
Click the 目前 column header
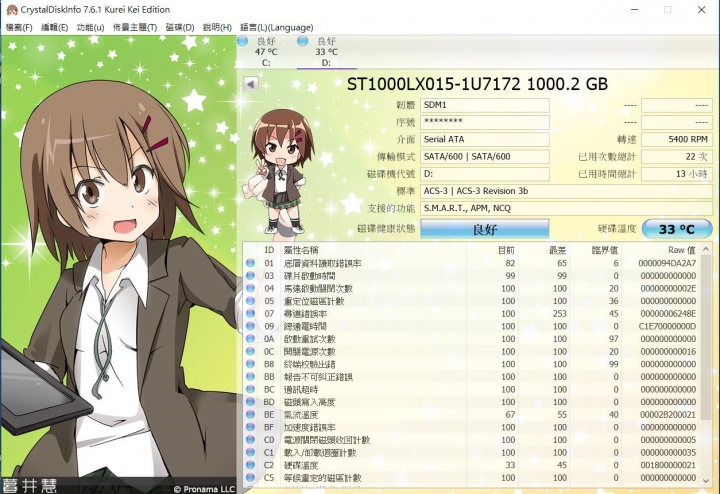click(x=492, y=250)
